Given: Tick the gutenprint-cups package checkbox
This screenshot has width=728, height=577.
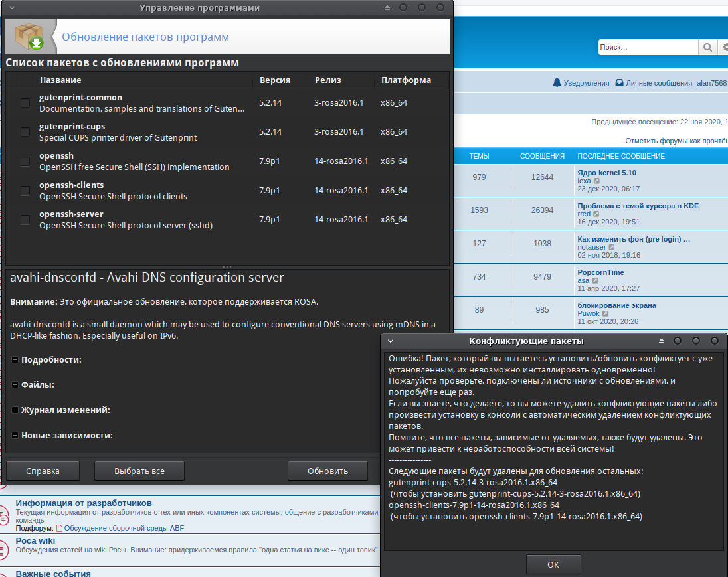Looking at the screenshot, I should click(x=25, y=132).
